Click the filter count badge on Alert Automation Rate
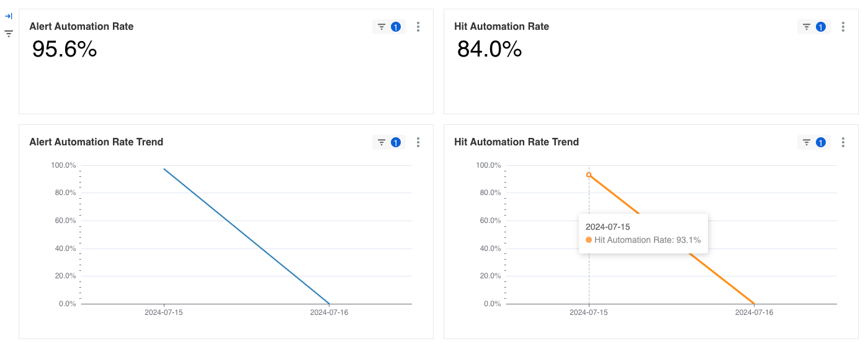 [x=396, y=27]
